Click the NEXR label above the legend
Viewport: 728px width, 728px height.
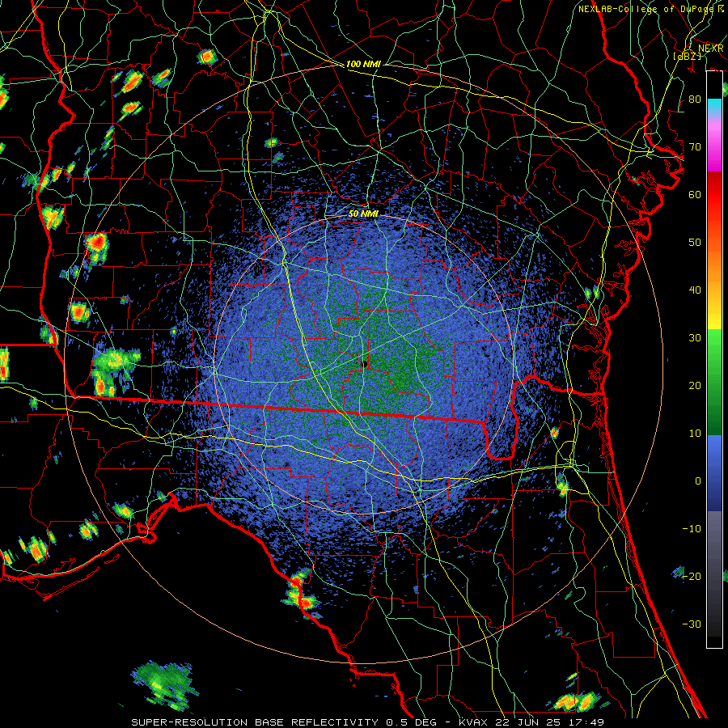coord(710,49)
